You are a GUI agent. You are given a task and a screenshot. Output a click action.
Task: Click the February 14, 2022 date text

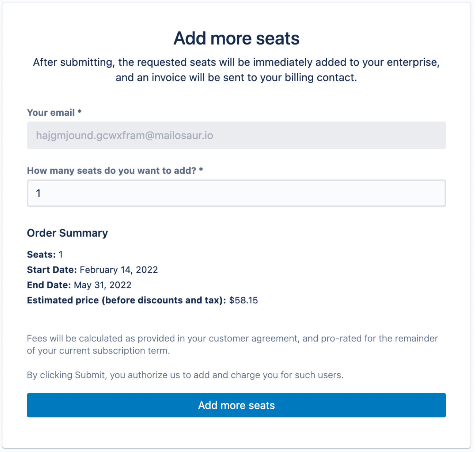[119, 270]
